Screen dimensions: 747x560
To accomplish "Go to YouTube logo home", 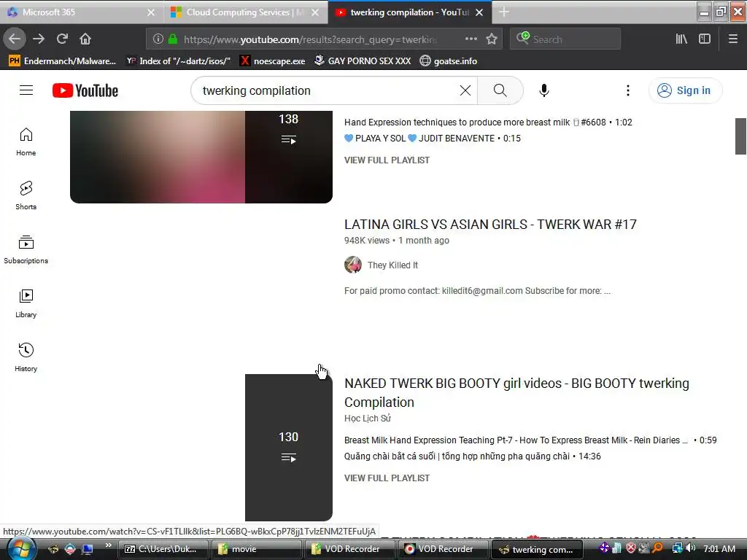I will click(x=85, y=90).
